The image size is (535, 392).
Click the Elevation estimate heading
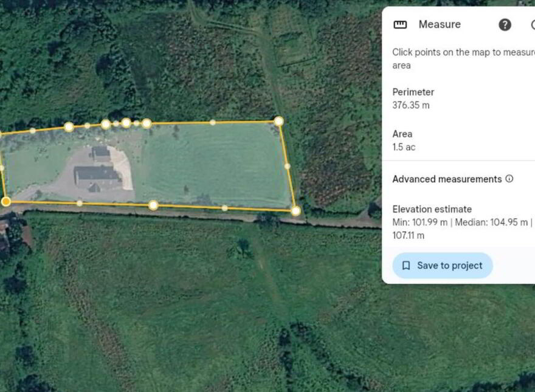click(x=432, y=209)
